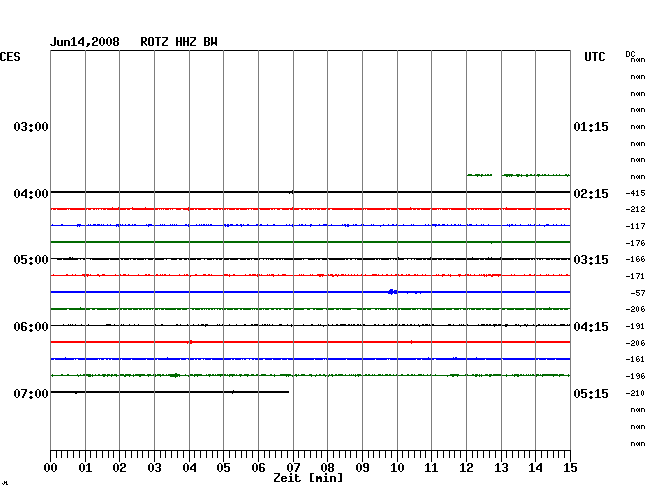Click minute 05 on the time axis
The image size is (650, 494).
tap(223, 468)
